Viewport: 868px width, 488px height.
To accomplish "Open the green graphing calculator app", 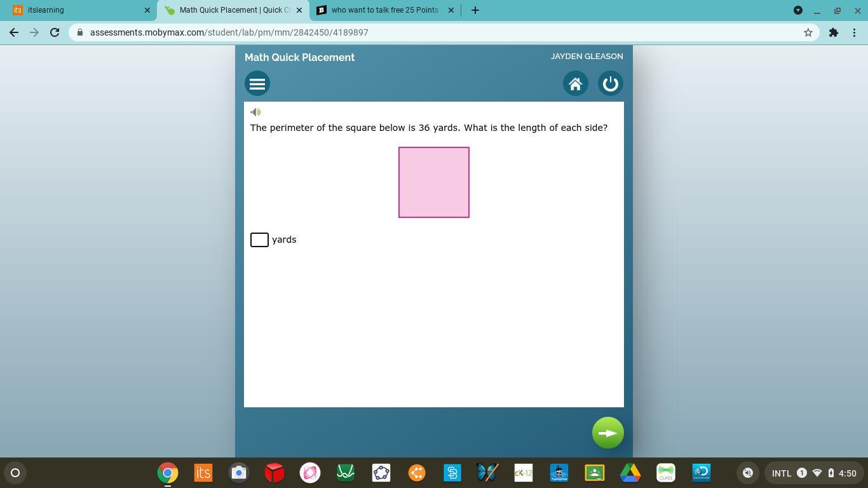I will click(346, 473).
